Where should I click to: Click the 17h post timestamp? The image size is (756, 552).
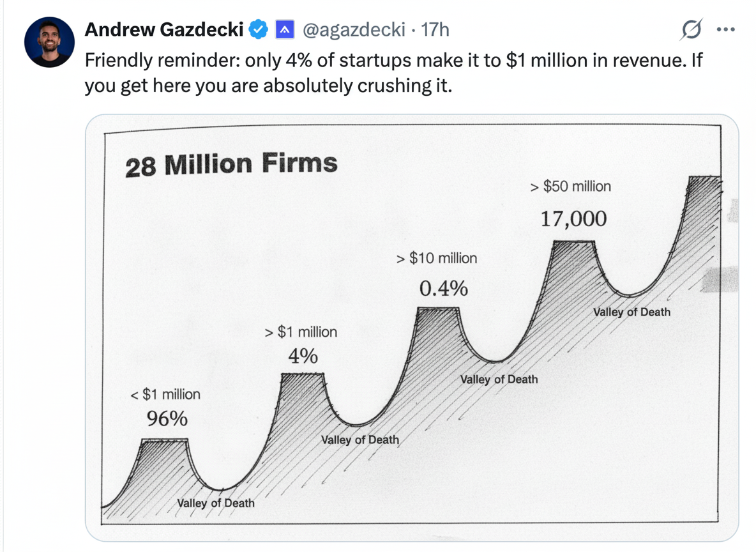pyautogui.click(x=435, y=29)
